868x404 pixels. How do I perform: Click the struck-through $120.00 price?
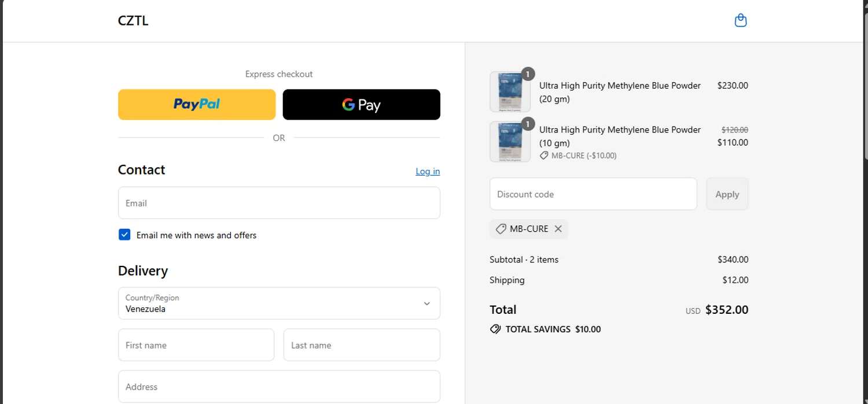[x=735, y=130]
